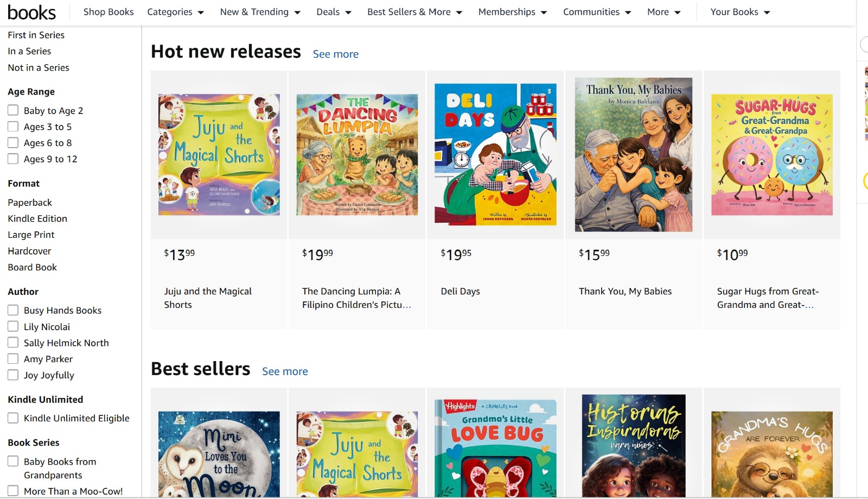Image resolution: width=868 pixels, height=499 pixels.
Task: View Thank You, My Babies cover
Action: click(x=634, y=155)
